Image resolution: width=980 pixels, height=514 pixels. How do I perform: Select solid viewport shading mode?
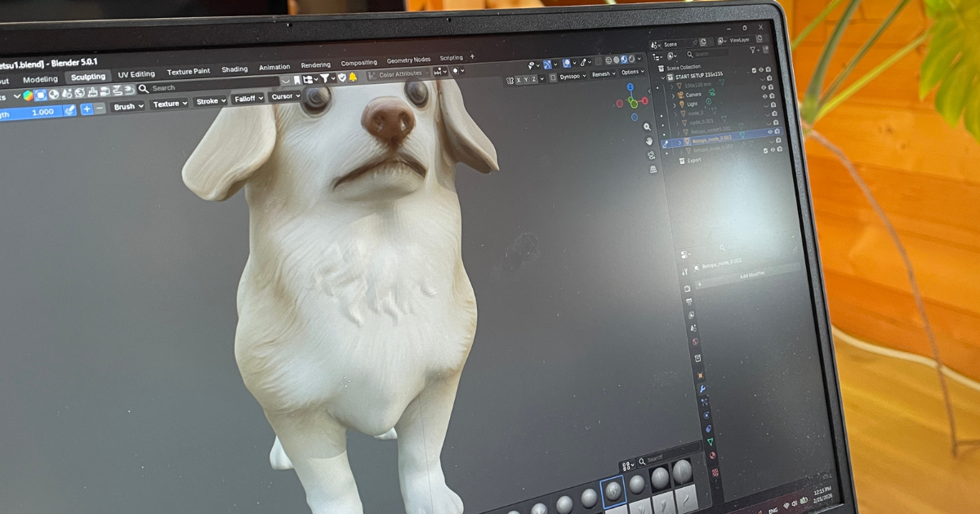pos(617,60)
